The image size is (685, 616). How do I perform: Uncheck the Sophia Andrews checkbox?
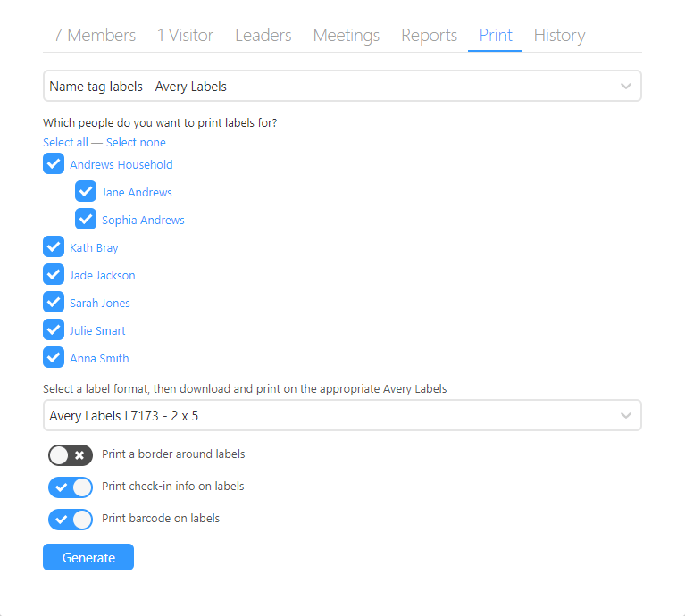[x=86, y=220]
